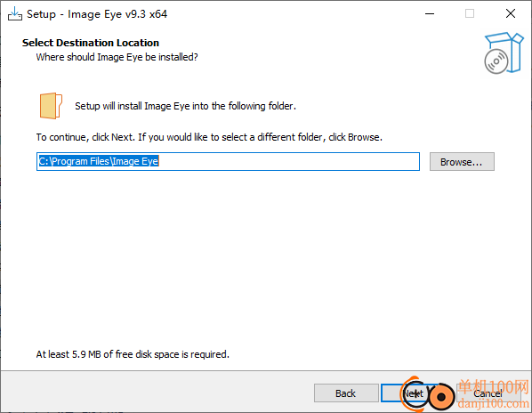Click the "Setup will install Image Eye" message
Viewport: 532px width, 413px height.
(x=185, y=106)
